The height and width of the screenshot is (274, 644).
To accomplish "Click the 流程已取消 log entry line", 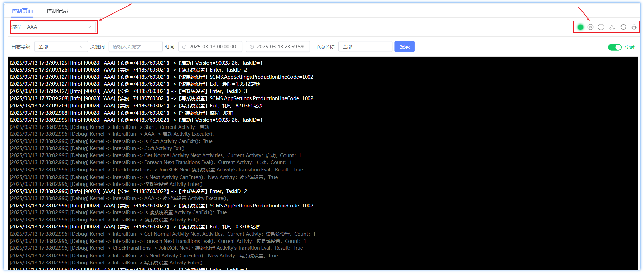I will pyautogui.click(x=122, y=113).
